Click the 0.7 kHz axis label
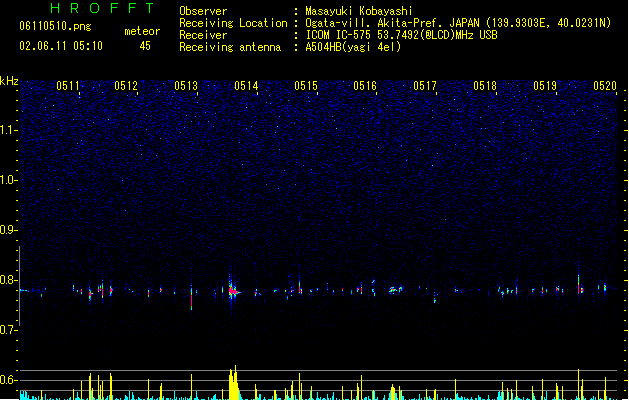The image size is (629, 400). point(9,330)
